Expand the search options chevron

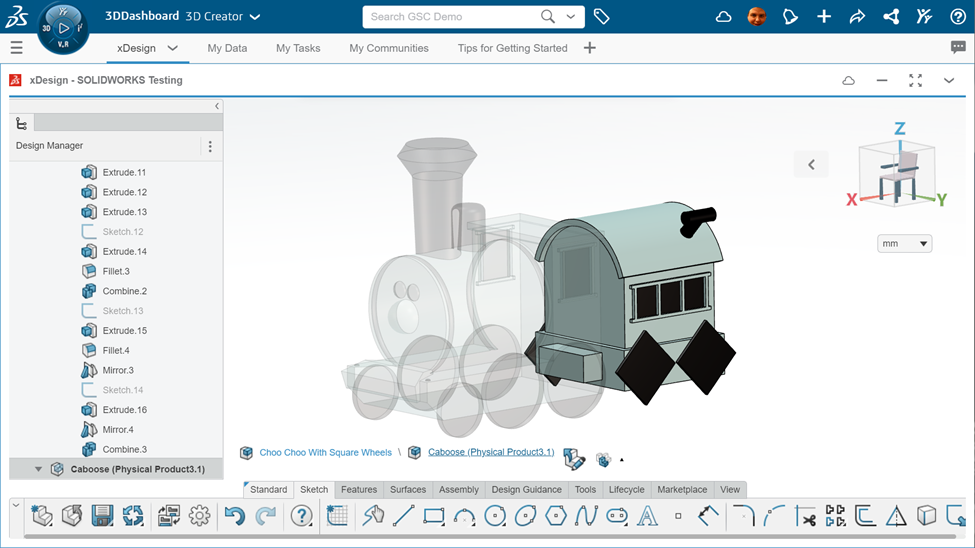(571, 17)
